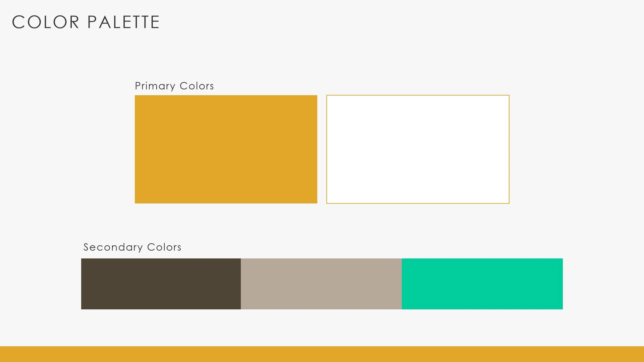Screen dimensions: 644x362
Task: Choose the teal green secondary swatch
Action: [x=482, y=284]
